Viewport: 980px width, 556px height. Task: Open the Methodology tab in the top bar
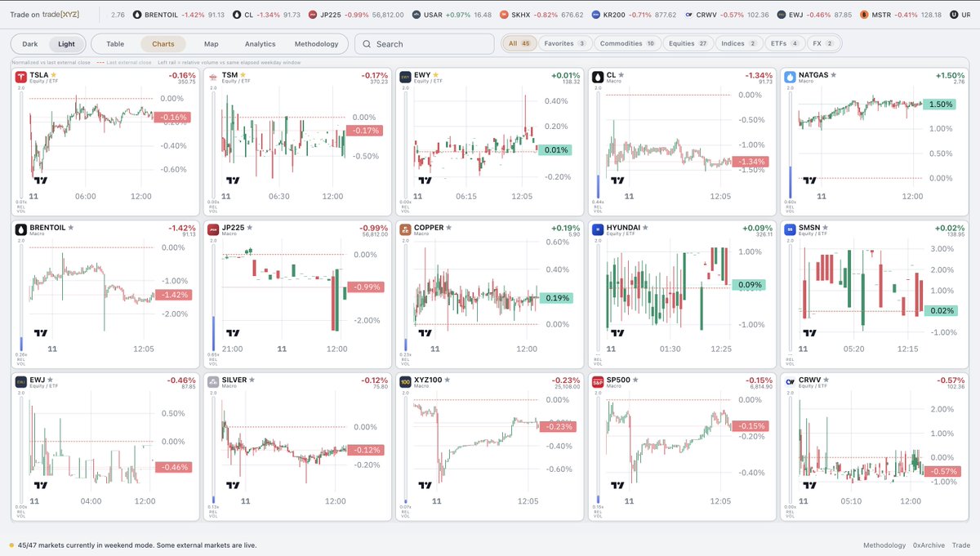(316, 44)
